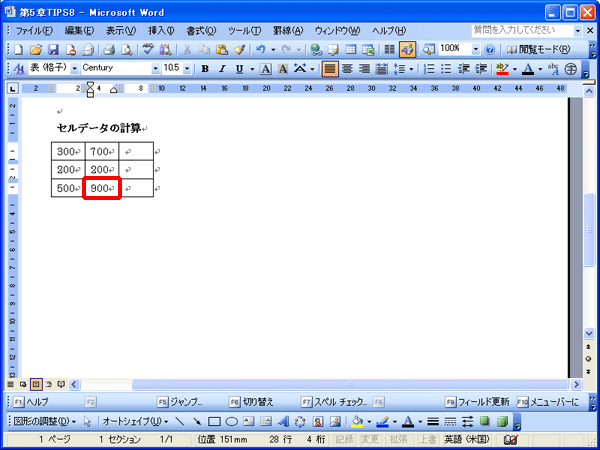The width and height of the screenshot is (600, 450).
Task: Select the Line drawing tool
Action: click(x=179, y=422)
